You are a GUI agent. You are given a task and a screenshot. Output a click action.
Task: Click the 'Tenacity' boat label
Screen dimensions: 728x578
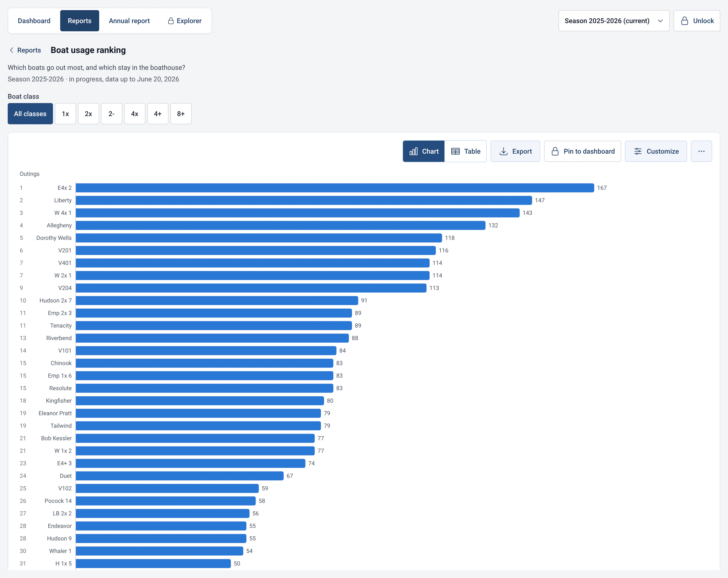tap(61, 325)
